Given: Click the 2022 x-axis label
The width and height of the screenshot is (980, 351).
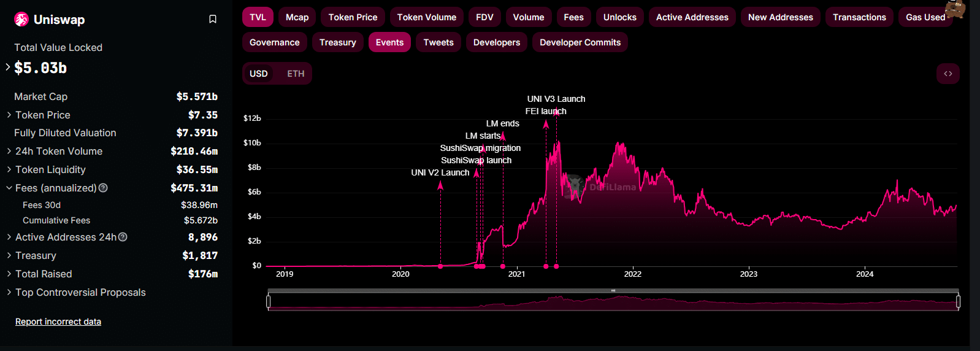Looking at the screenshot, I should (633, 274).
